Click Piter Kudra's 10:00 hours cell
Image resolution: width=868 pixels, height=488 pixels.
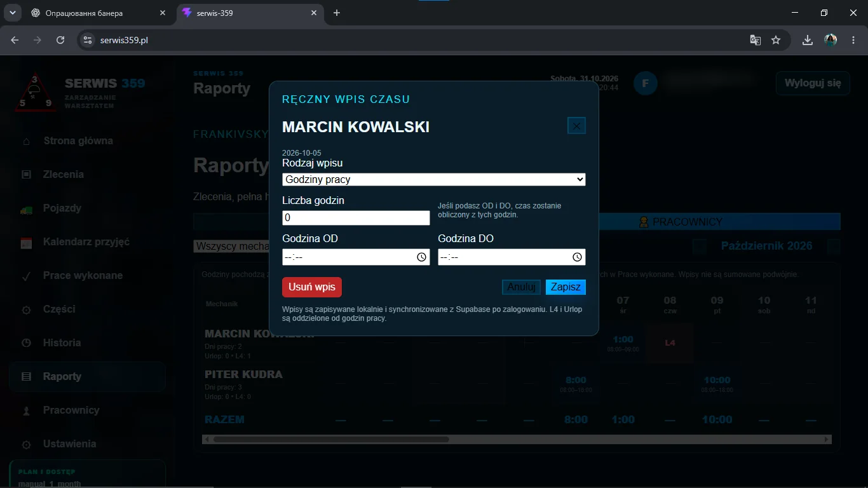tap(717, 383)
